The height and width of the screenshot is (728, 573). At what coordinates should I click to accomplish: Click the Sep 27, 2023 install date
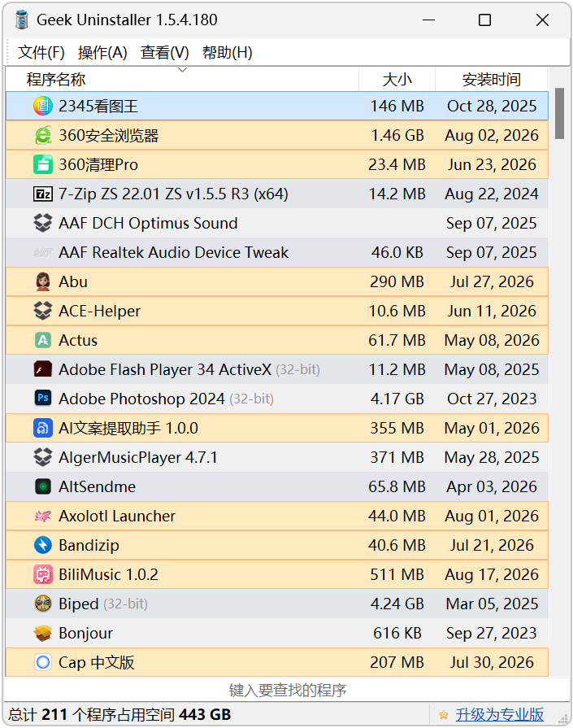coord(492,632)
